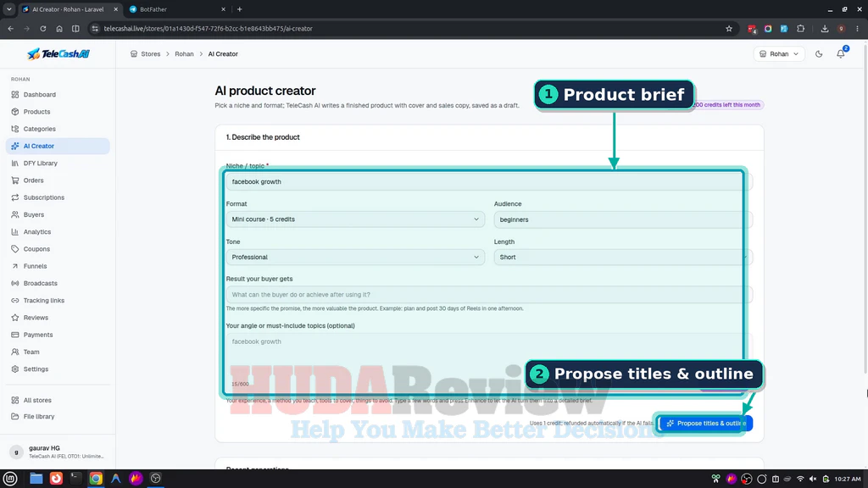The image size is (868, 488).
Task: Open notifications bell
Action: [x=841, y=53]
